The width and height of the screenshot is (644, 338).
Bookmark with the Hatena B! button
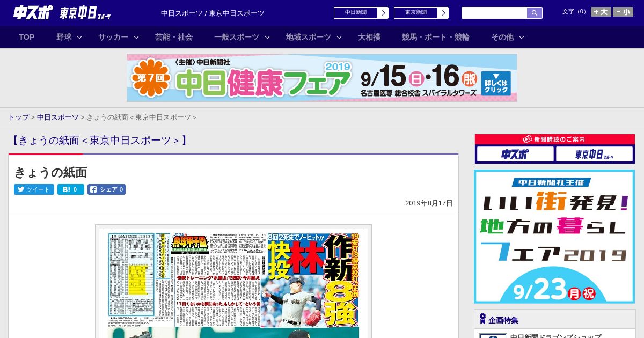tap(71, 189)
